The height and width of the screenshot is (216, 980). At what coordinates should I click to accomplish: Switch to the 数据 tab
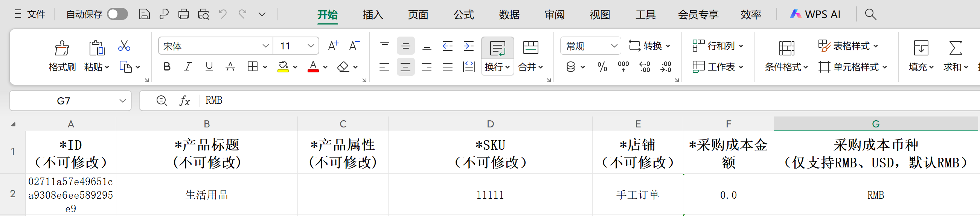click(509, 14)
